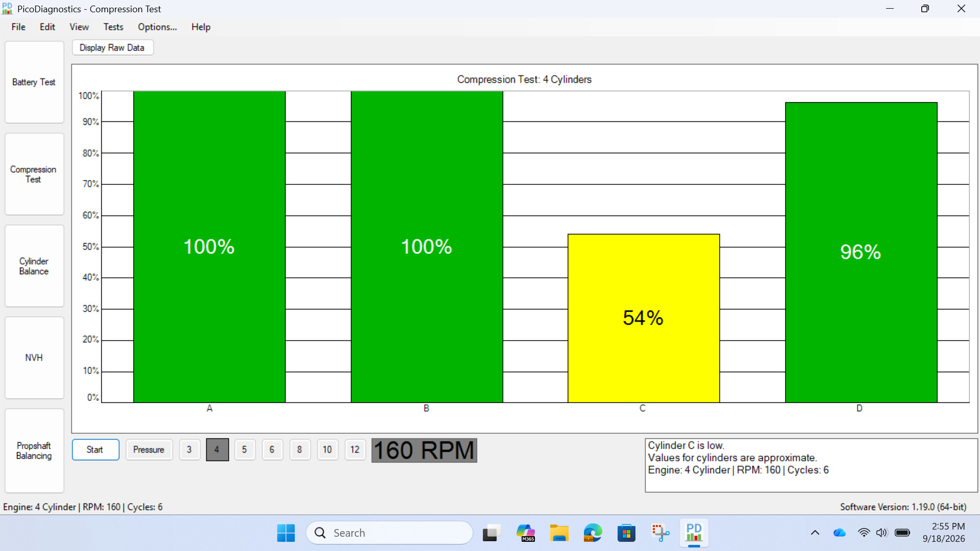Set cylinder count to 6
Viewport: 980px width, 551px height.
click(272, 449)
